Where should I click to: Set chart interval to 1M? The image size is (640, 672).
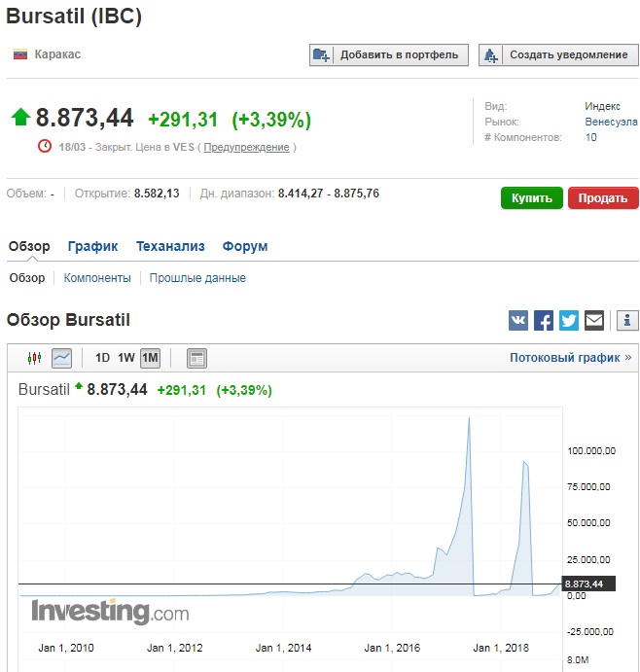150,358
